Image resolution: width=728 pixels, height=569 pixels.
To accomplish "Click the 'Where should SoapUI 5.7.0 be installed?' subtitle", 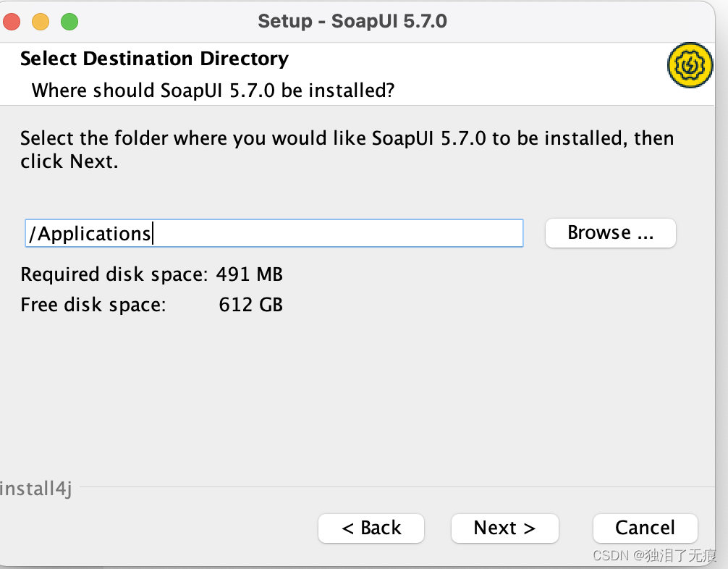I will (x=213, y=90).
